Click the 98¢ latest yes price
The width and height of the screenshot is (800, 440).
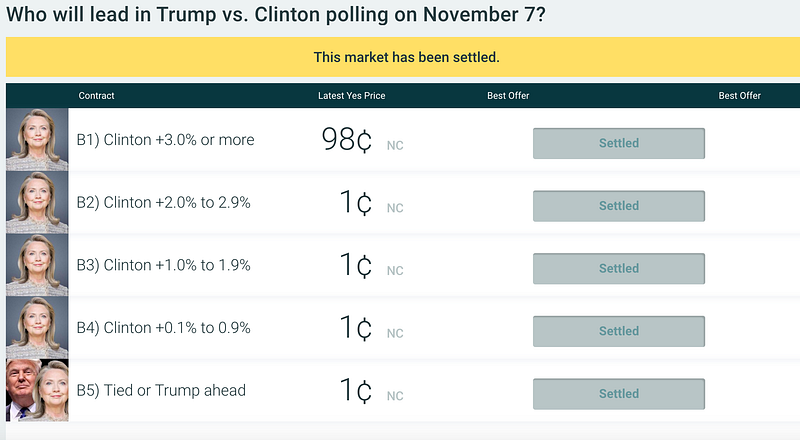[346, 141]
